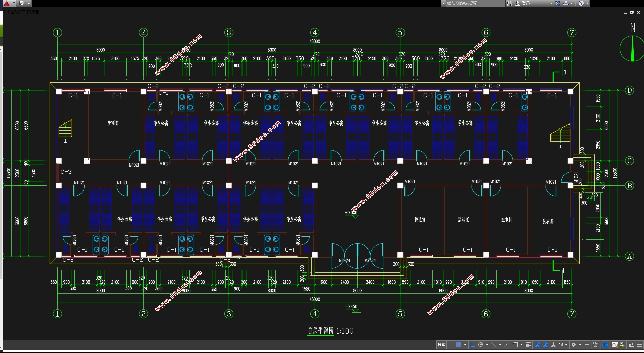Open the Help question mark icon
Viewport: 644px width, 353px height.
coord(581,3)
